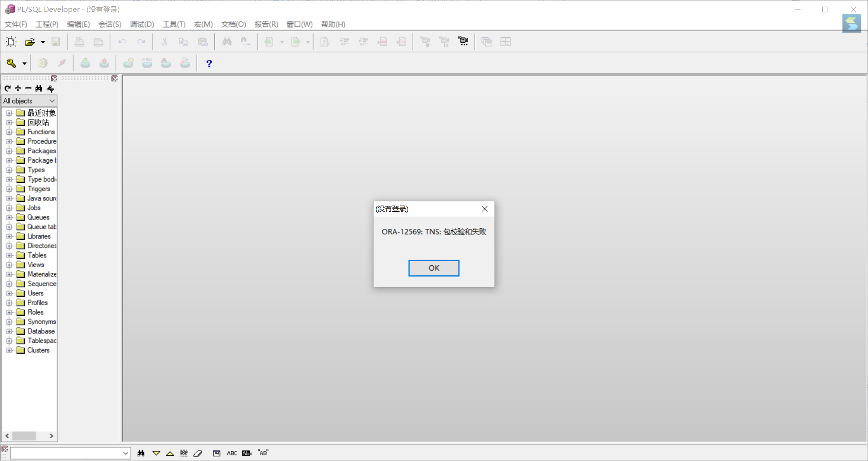
Task: Select the Synonyms folder in the tree
Action: (42, 322)
